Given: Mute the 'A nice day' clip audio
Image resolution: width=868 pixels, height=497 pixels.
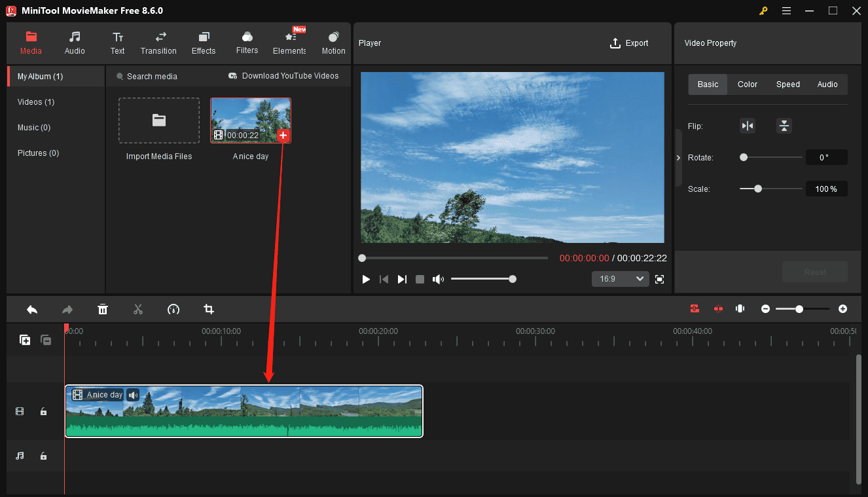Looking at the screenshot, I should pyautogui.click(x=133, y=394).
